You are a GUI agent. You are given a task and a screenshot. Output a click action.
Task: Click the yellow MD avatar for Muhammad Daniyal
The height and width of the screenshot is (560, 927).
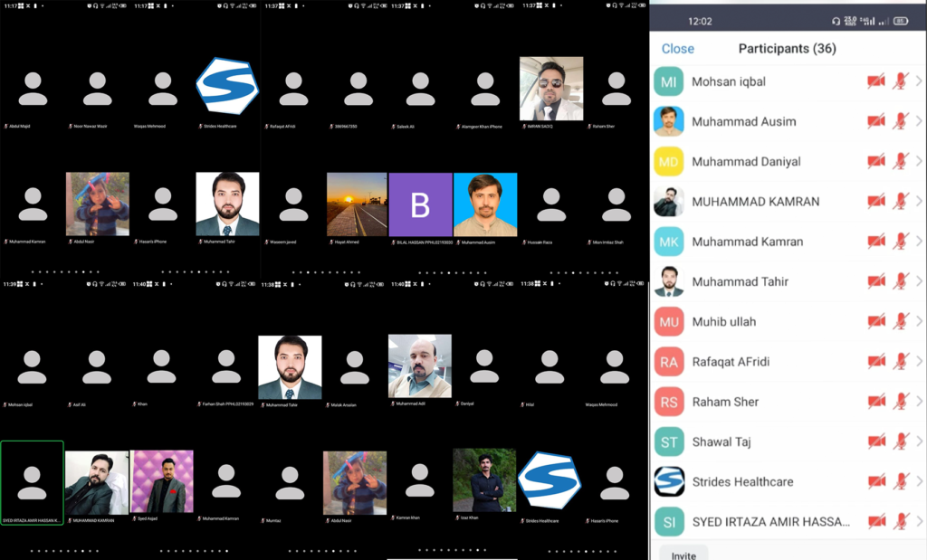click(x=668, y=162)
